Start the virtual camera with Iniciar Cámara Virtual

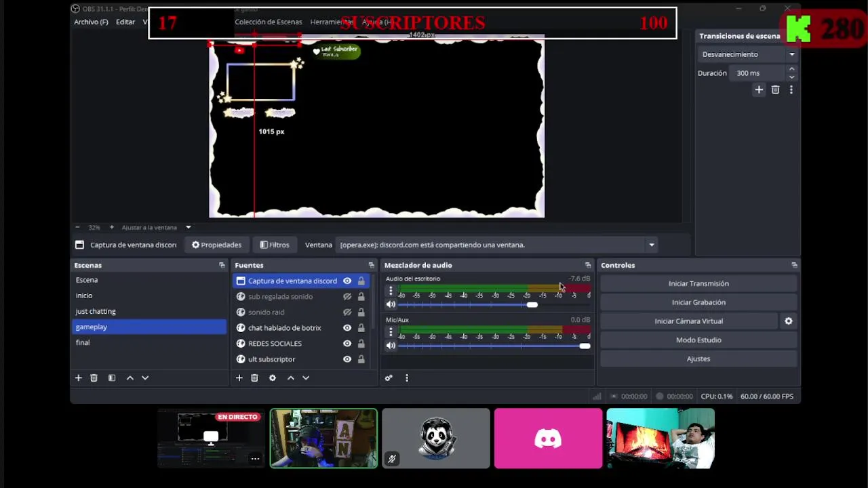click(x=688, y=321)
